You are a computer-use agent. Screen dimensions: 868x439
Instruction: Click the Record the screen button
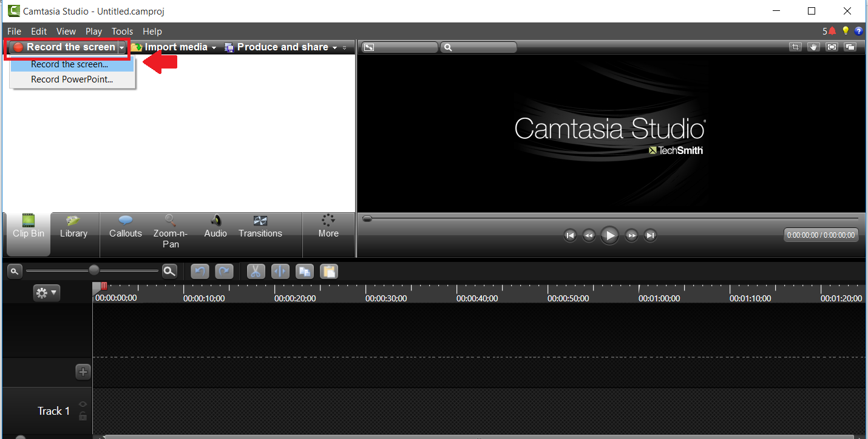coord(64,47)
